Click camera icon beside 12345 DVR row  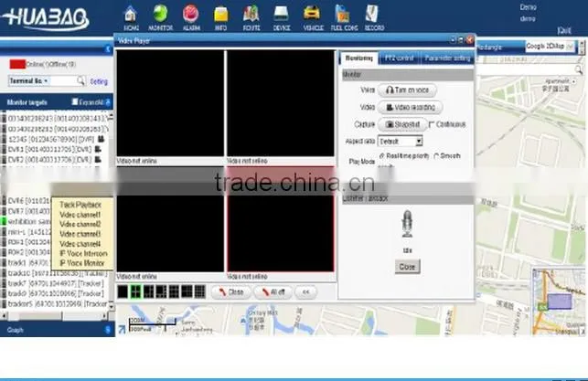(101, 139)
